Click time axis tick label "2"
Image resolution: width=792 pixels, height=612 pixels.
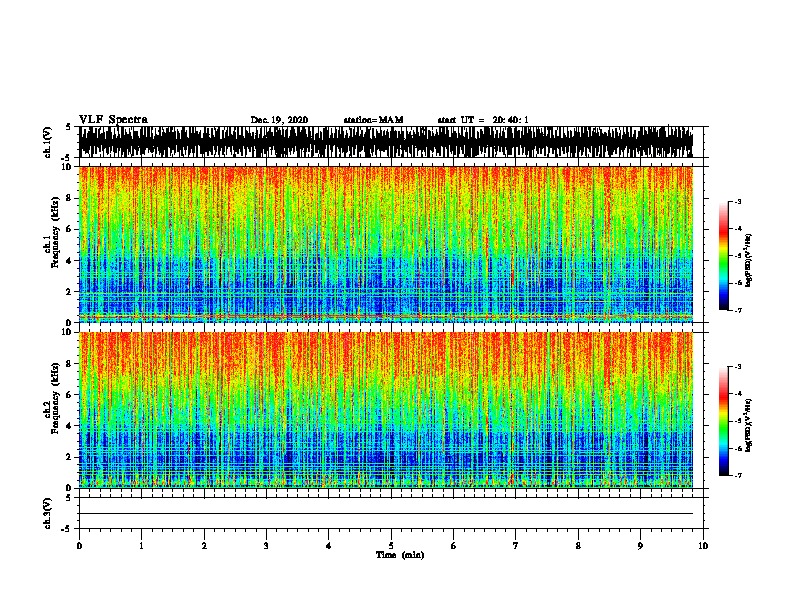pos(204,546)
